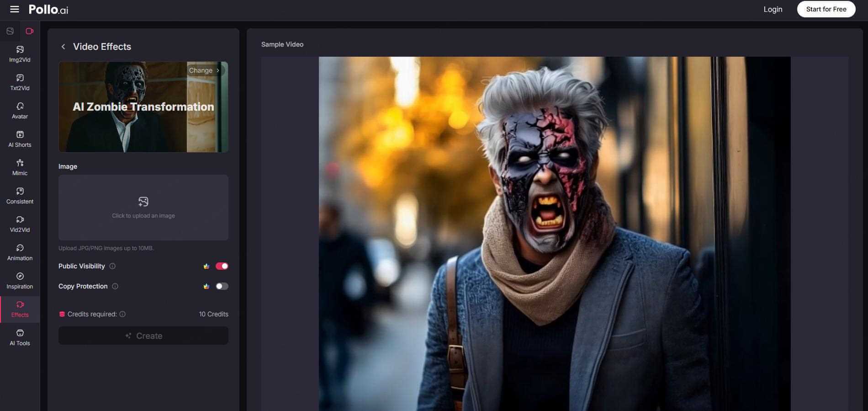Click the "Sample Video" label
This screenshot has height=411, width=868.
(282, 44)
